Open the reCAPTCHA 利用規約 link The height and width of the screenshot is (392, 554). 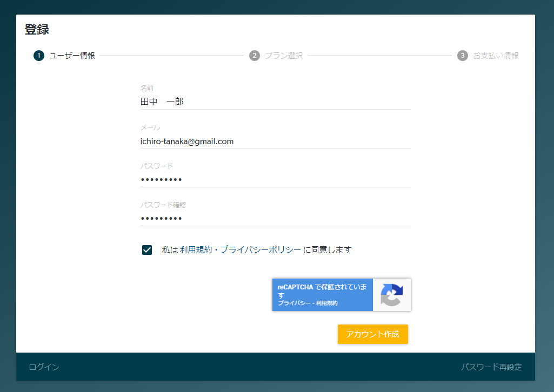click(x=326, y=303)
